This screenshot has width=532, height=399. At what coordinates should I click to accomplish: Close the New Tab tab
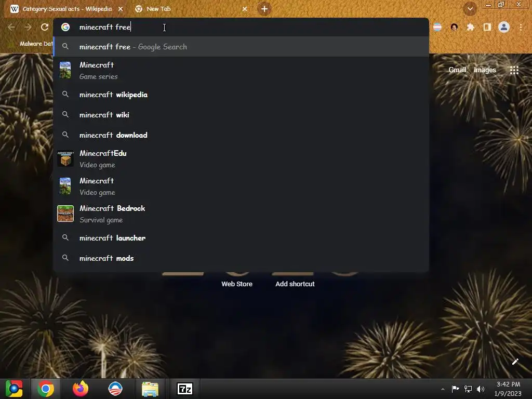click(245, 9)
